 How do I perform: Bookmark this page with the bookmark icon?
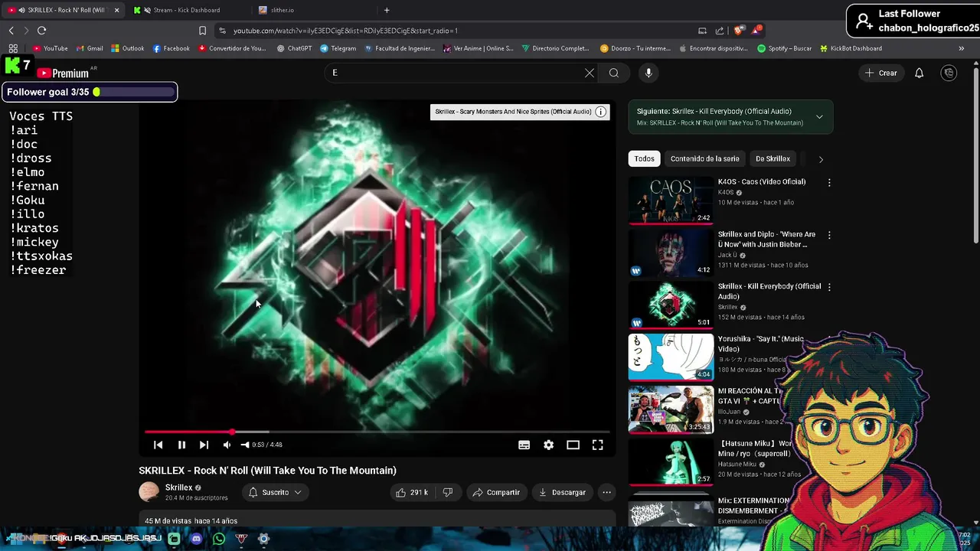point(202,31)
